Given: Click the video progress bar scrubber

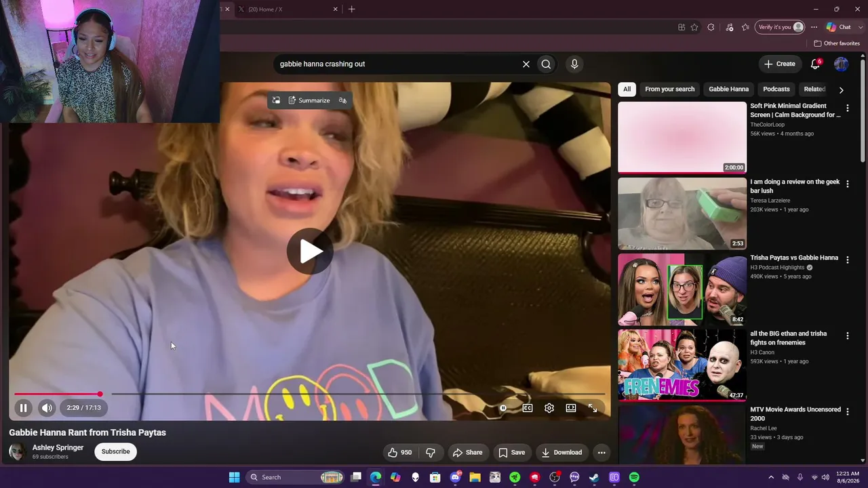Looking at the screenshot, I should [100, 394].
